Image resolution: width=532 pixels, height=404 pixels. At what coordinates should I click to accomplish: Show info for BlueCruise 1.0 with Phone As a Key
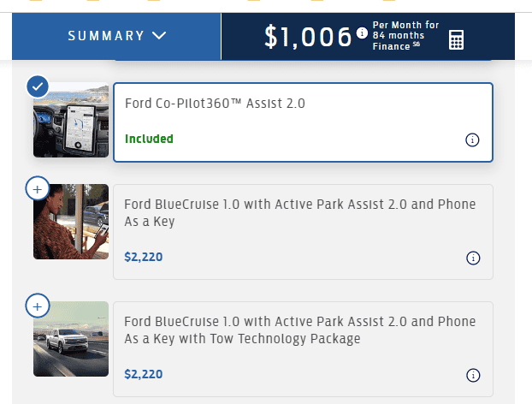[473, 258]
